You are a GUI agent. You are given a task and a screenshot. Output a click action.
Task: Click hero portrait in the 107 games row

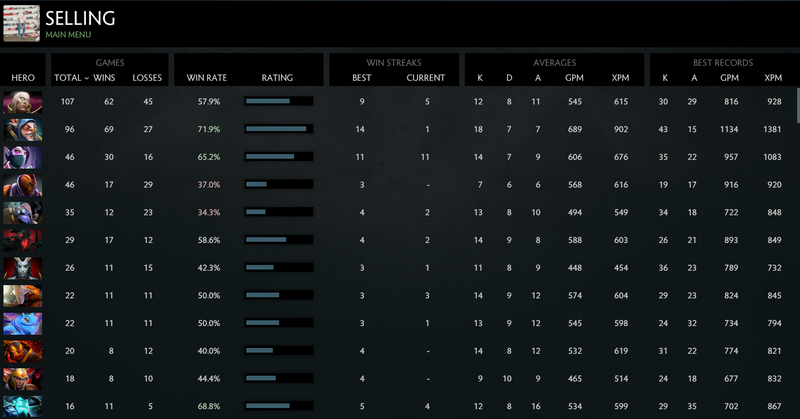[x=22, y=101]
